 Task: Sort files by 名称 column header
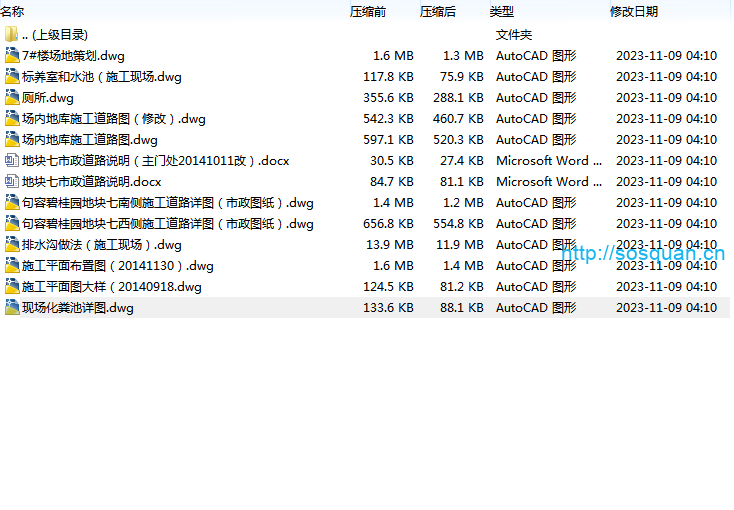click(x=12, y=11)
